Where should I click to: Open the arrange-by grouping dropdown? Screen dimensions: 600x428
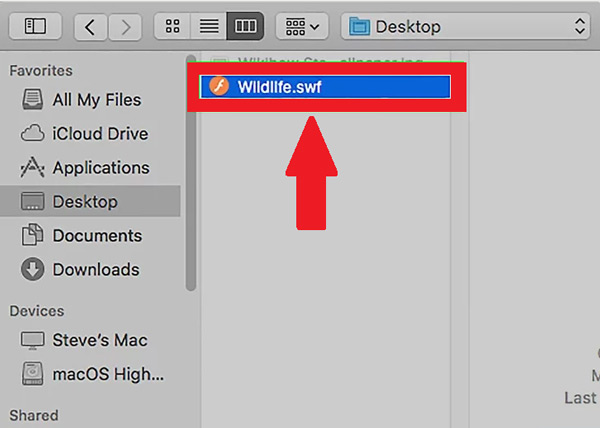coord(301,27)
